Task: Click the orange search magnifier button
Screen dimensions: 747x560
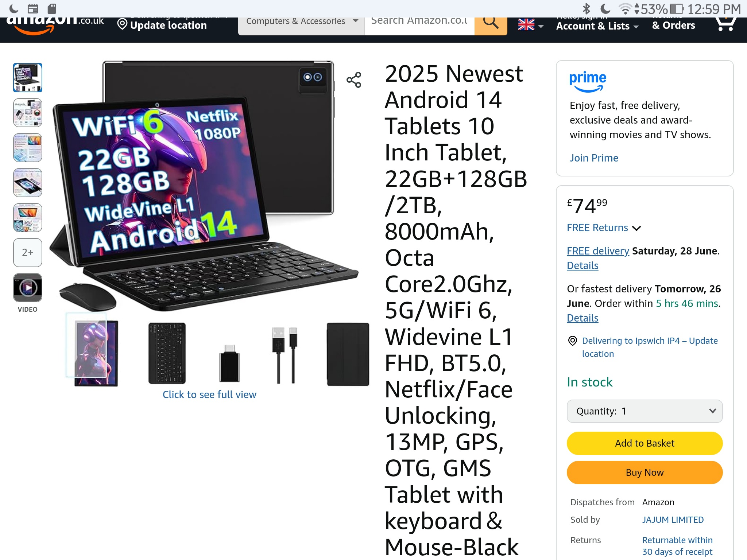Action: [x=491, y=26]
